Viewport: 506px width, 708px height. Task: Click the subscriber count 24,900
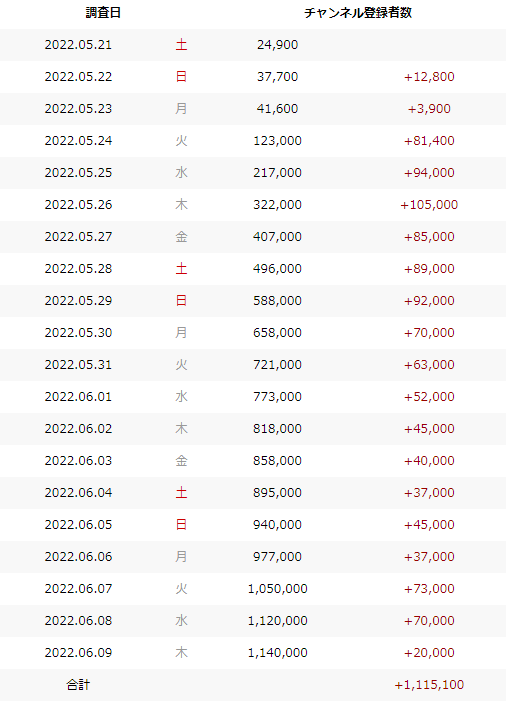coord(278,45)
